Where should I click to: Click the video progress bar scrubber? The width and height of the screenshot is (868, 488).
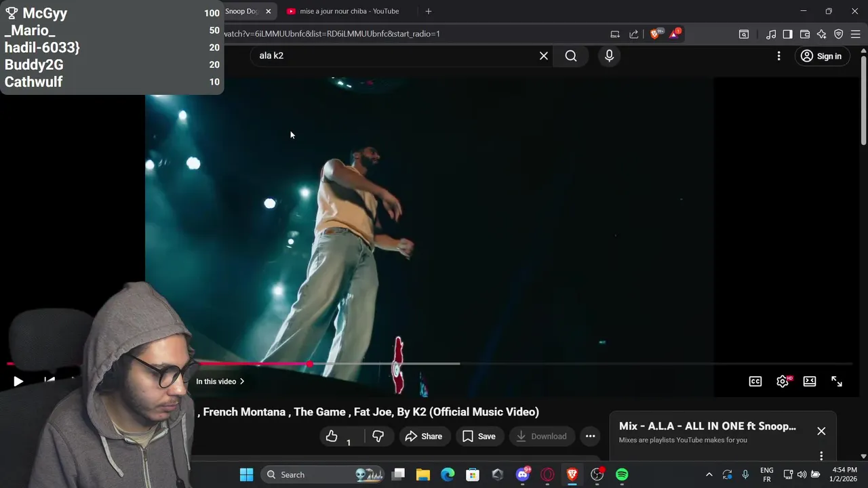click(310, 364)
